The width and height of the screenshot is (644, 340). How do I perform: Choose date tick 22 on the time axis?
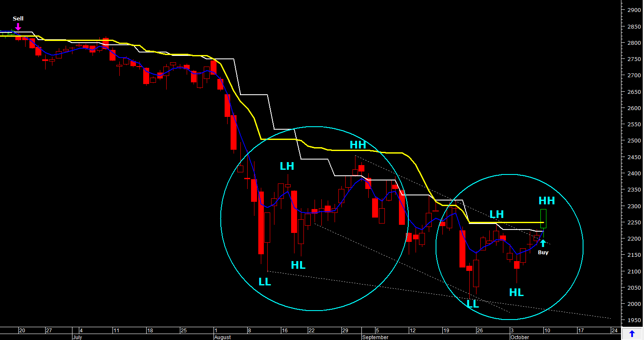tap(312, 330)
